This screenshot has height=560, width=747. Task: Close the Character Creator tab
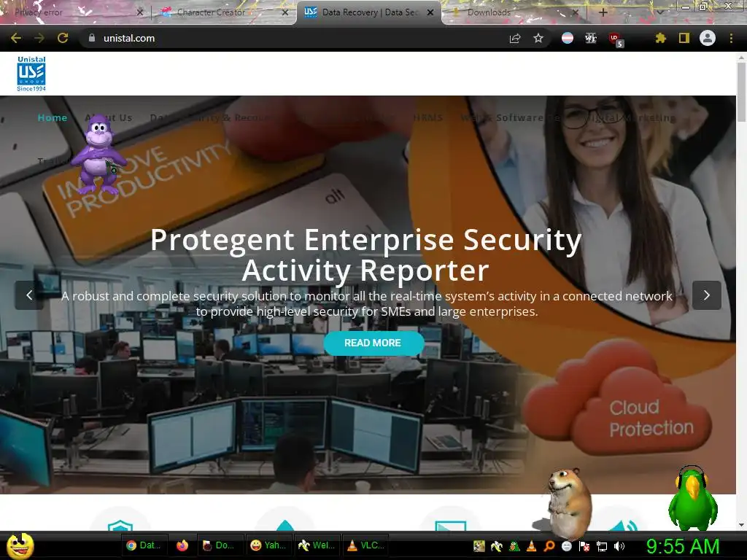coord(285,12)
